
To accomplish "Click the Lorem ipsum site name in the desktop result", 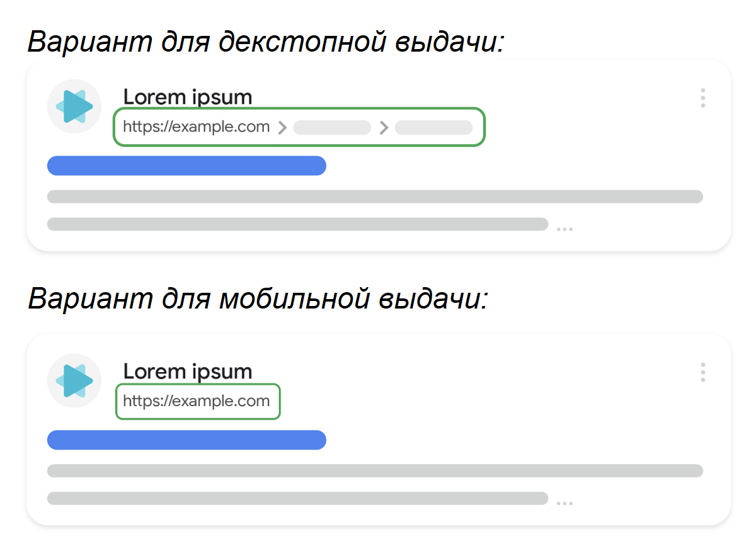I will (x=187, y=97).
